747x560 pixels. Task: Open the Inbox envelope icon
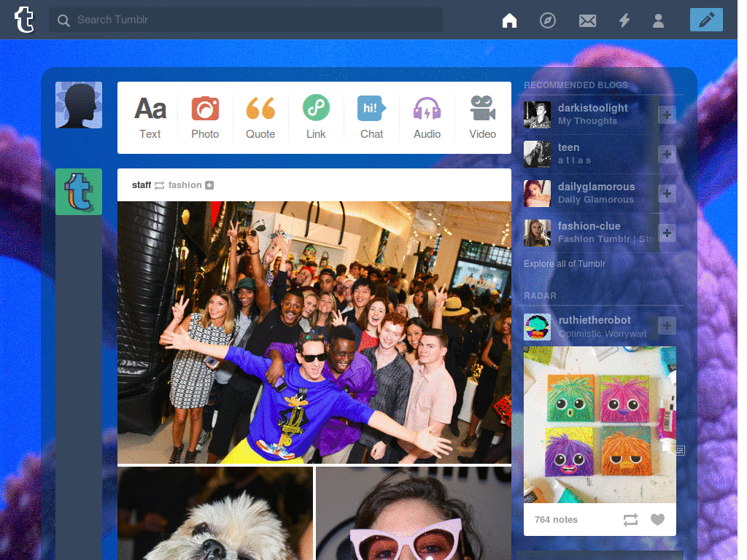pos(587,20)
